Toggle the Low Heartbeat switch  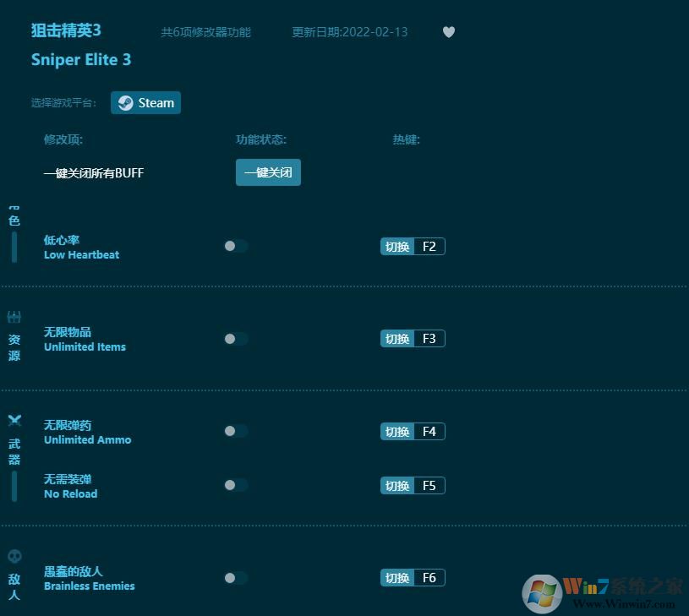coord(235,246)
